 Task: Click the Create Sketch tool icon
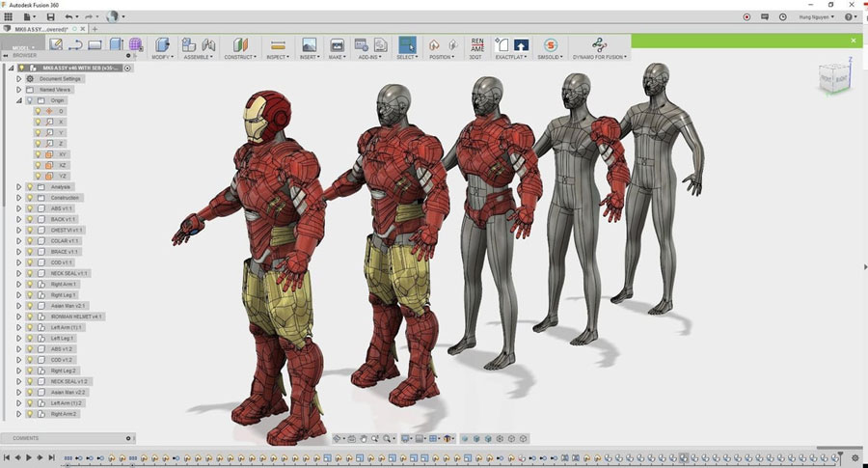click(x=56, y=44)
